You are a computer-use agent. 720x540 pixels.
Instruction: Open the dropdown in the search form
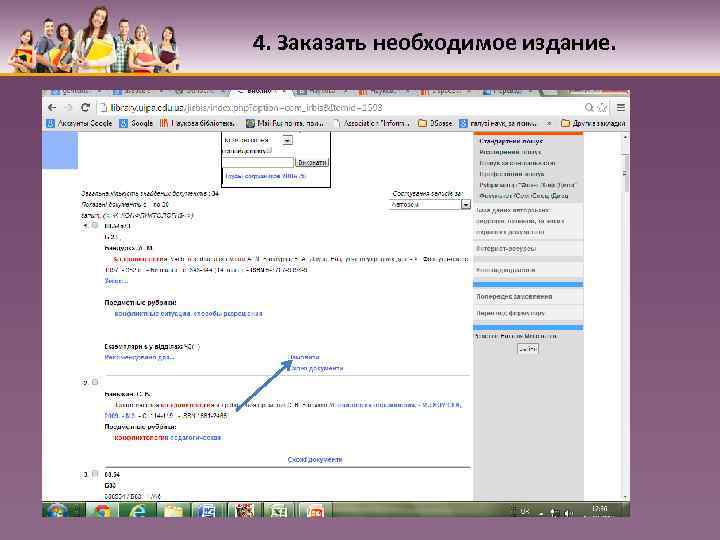(x=287, y=140)
